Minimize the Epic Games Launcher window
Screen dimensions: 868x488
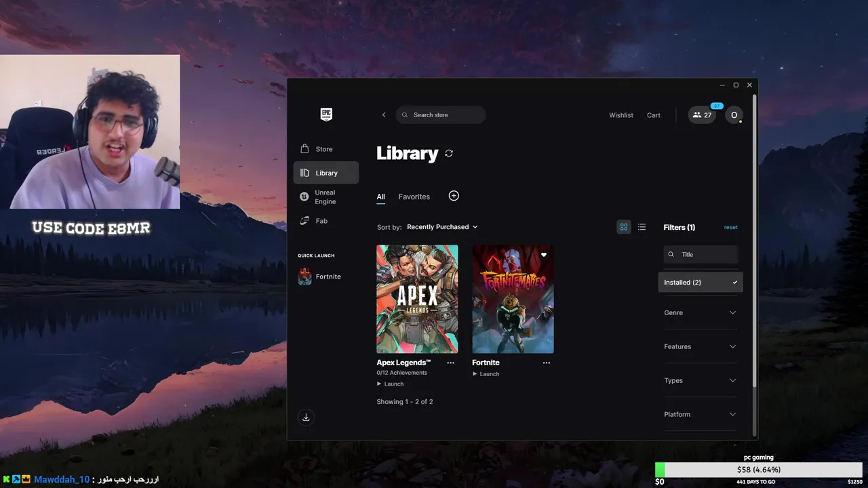722,85
